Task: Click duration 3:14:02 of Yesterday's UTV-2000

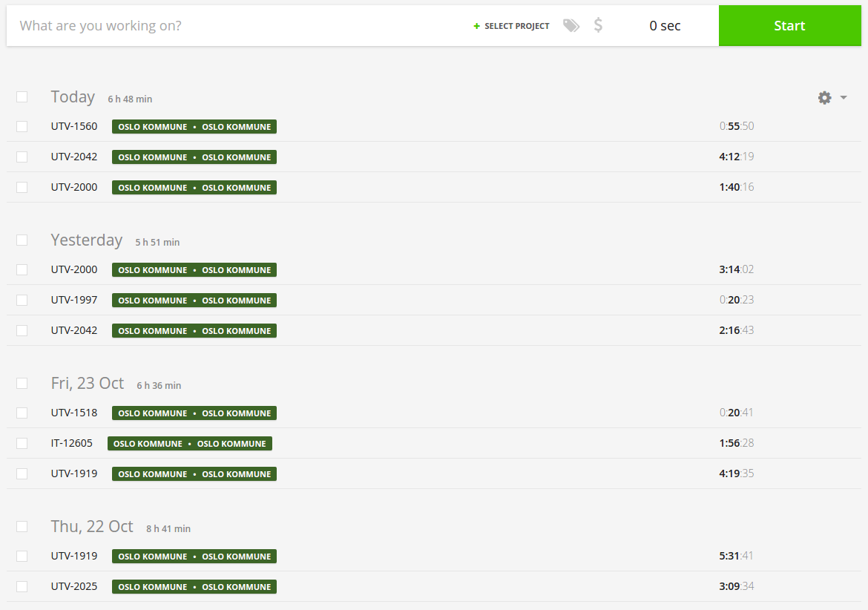Action: 737,269
